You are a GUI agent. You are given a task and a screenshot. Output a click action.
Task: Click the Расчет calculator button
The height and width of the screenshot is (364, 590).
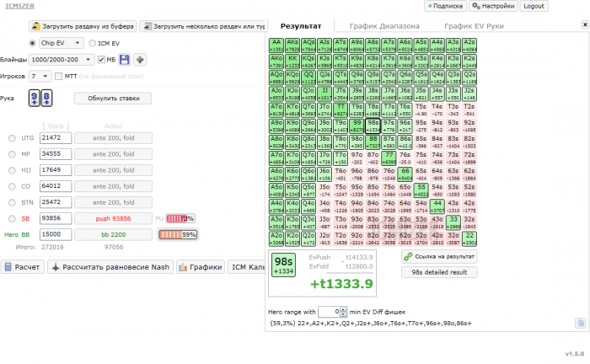point(23,267)
